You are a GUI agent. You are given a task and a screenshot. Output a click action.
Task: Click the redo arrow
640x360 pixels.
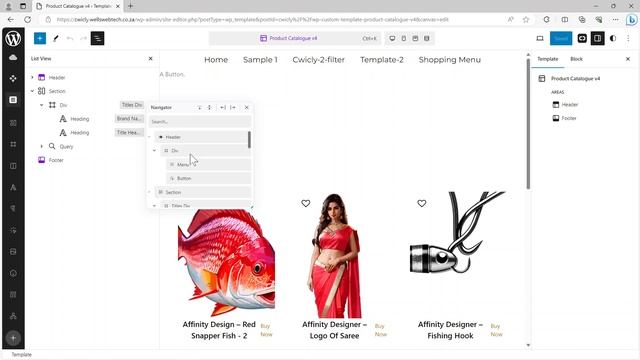pyautogui.click(x=83, y=38)
